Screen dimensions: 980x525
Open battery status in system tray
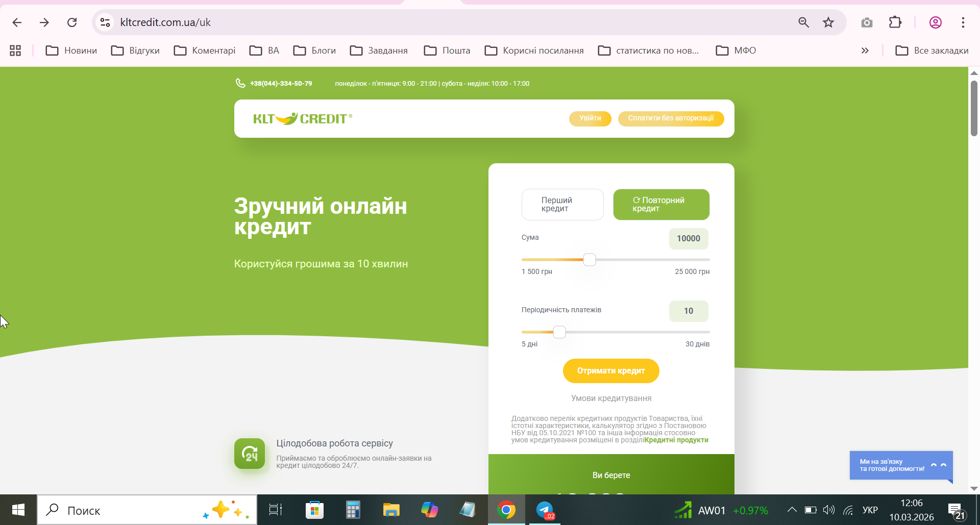coord(811,510)
